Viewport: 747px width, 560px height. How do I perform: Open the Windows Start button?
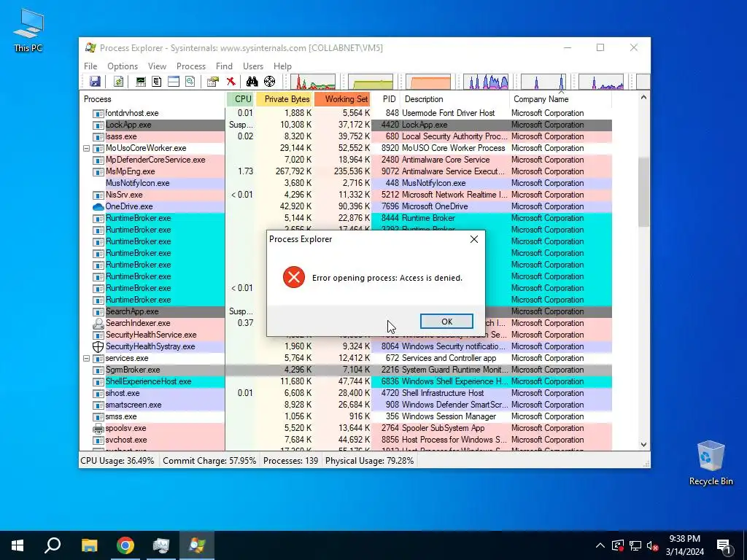(18, 545)
